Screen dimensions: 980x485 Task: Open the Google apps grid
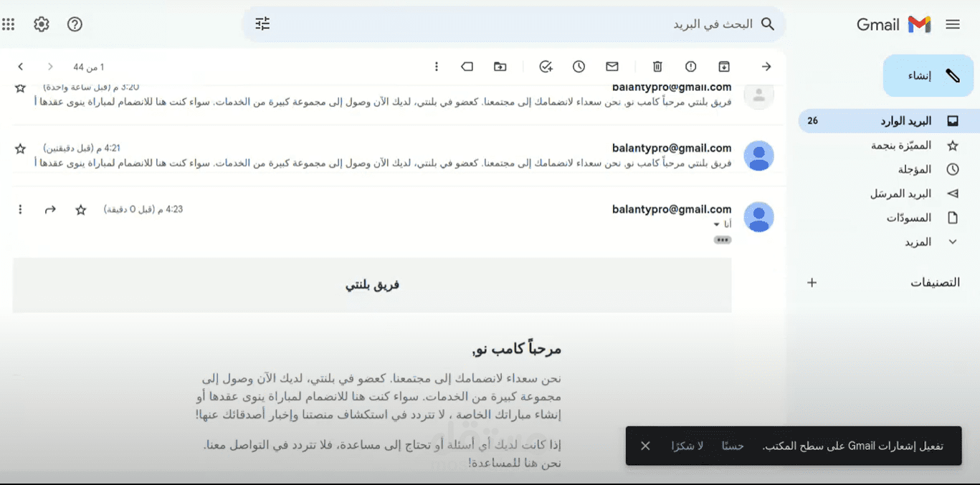click(x=9, y=24)
